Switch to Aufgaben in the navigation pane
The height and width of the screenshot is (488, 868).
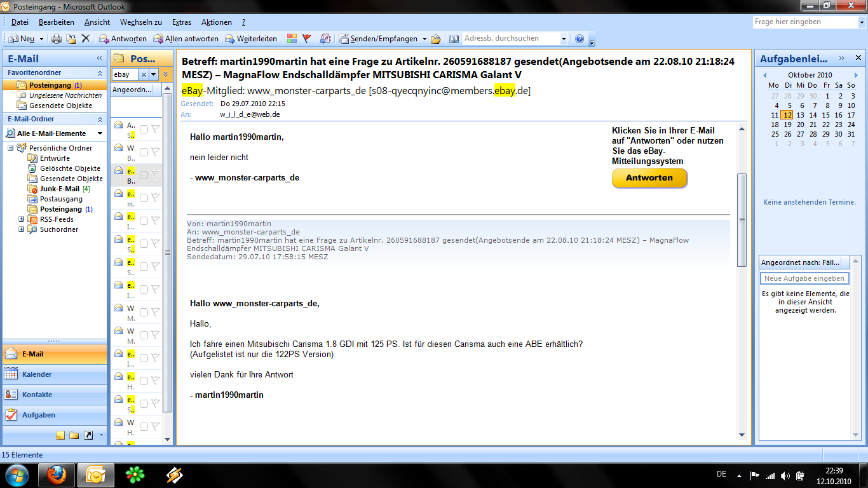pos(55,415)
